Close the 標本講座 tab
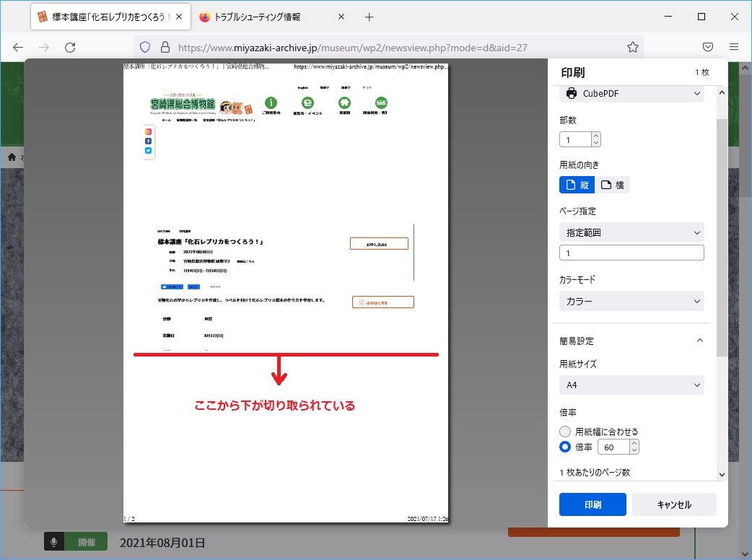Image resolution: width=752 pixels, height=560 pixels. 179,17
